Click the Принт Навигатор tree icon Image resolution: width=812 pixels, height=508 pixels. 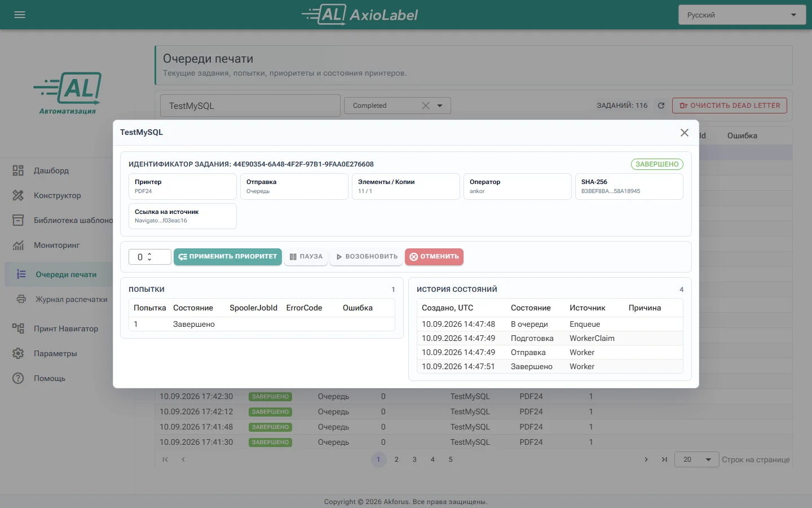18,329
